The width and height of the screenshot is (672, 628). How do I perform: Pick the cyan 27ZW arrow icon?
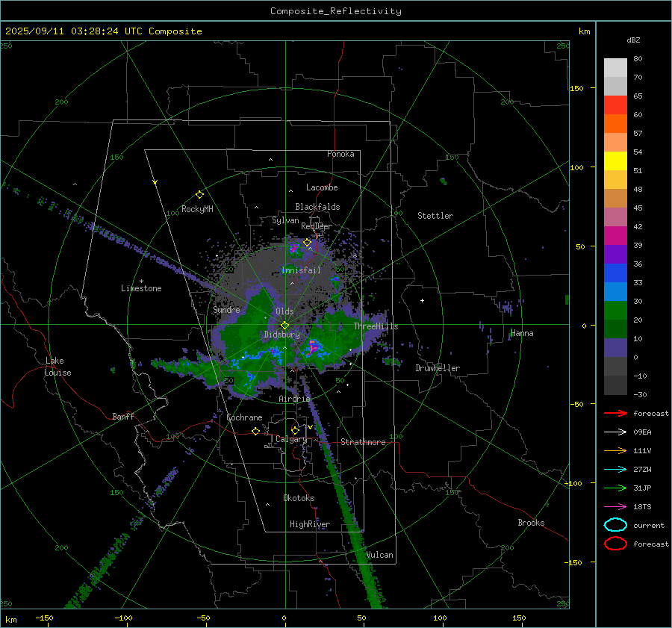click(615, 470)
